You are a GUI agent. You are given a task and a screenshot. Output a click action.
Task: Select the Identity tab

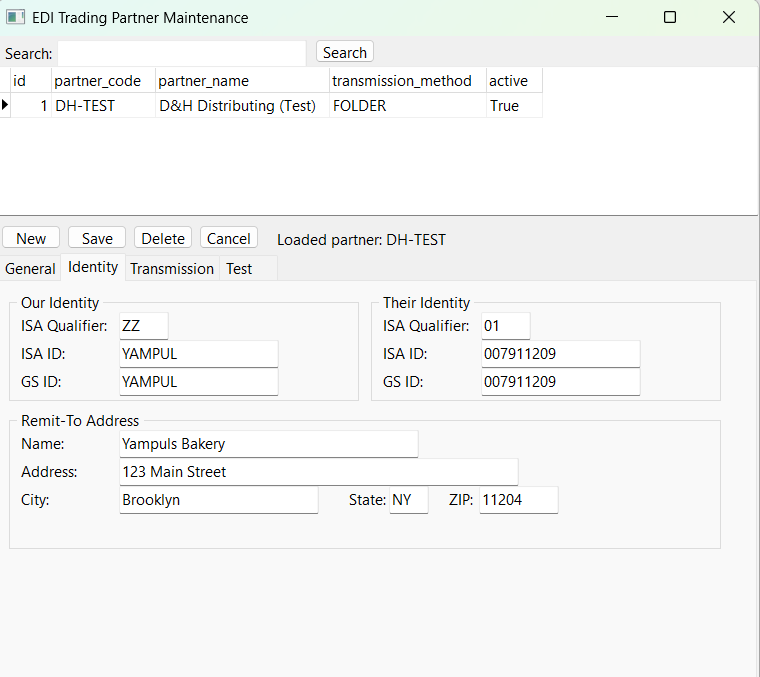click(x=93, y=267)
